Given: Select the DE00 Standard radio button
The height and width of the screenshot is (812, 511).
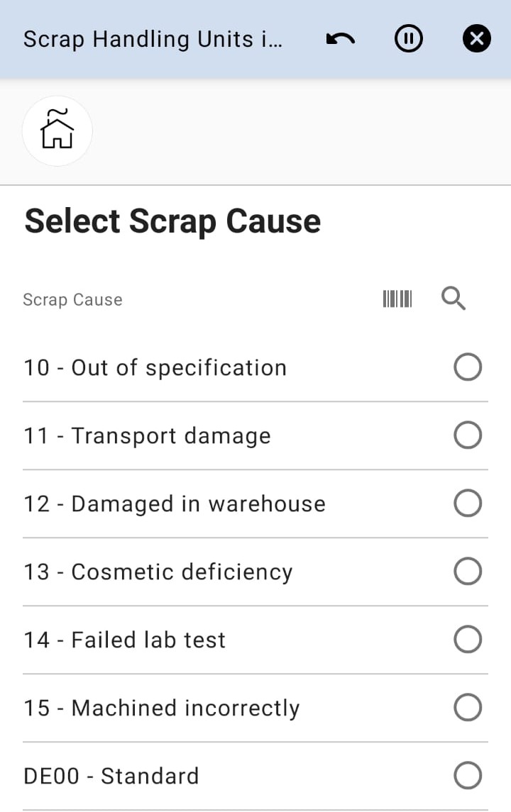Looking at the screenshot, I should [x=468, y=776].
